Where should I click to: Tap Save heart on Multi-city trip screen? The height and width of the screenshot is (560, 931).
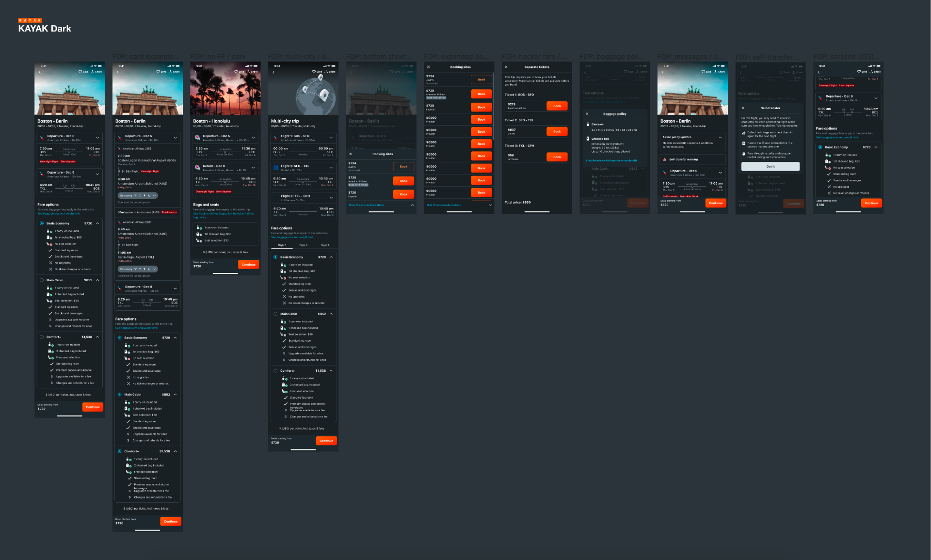click(314, 72)
